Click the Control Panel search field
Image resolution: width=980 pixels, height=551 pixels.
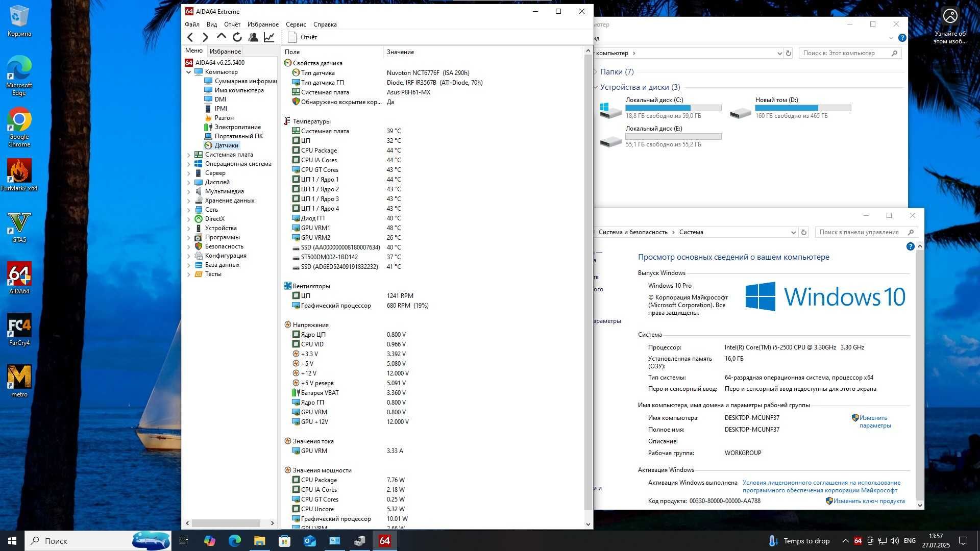point(866,232)
